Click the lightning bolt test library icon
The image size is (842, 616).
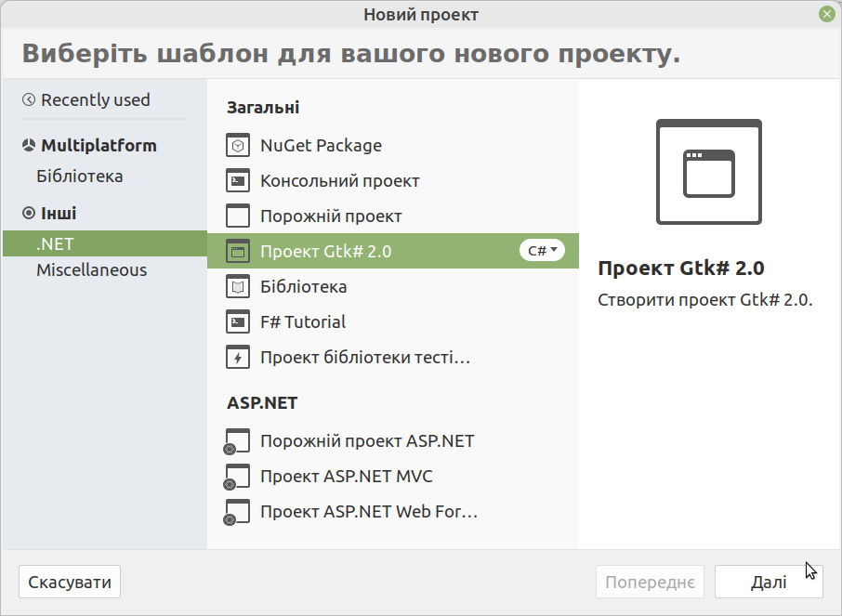pos(238,357)
